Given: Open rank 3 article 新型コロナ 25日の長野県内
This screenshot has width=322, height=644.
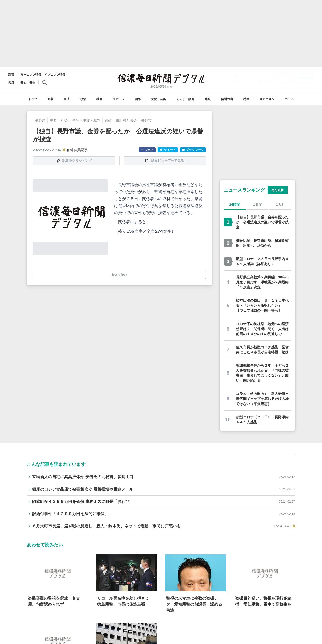Looking at the screenshot, I should [x=258, y=261].
